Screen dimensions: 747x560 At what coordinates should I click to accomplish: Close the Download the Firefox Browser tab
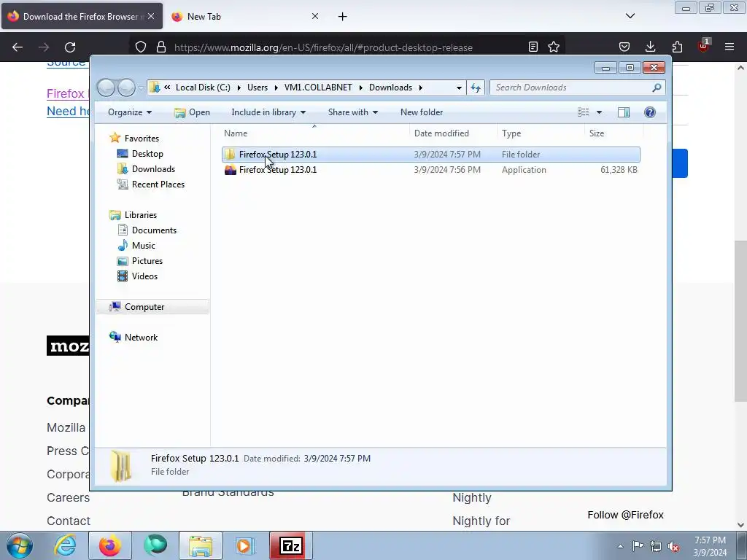pyautogui.click(x=151, y=16)
